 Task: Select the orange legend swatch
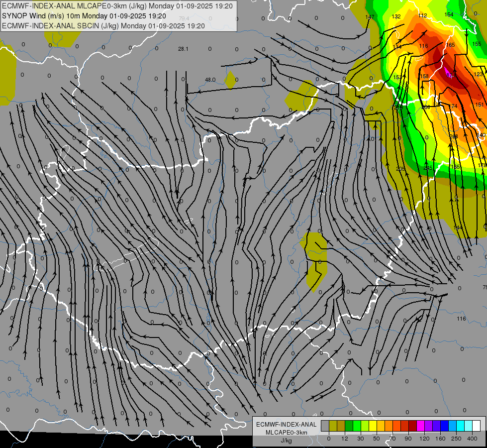(x=389, y=426)
